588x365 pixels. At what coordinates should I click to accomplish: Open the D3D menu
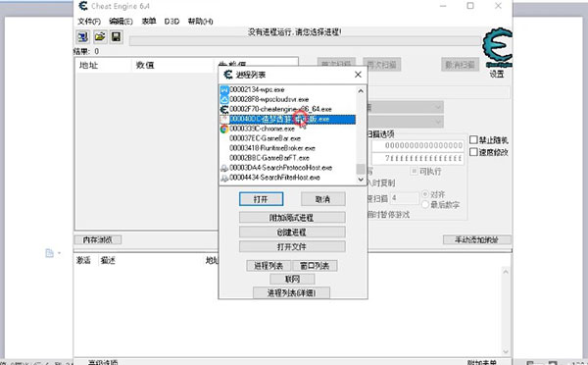(x=171, y=22)
